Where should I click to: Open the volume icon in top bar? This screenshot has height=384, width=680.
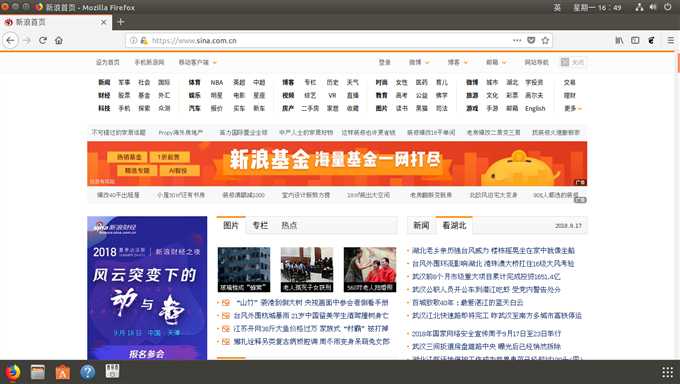tap(653, 7)
